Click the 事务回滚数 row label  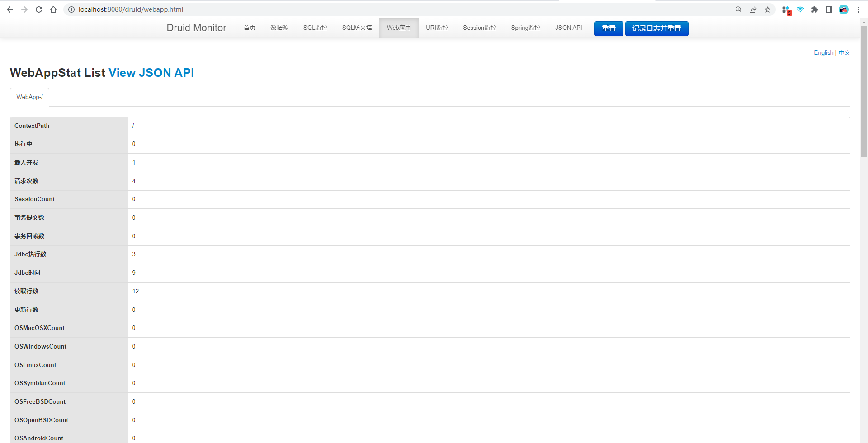29,236
